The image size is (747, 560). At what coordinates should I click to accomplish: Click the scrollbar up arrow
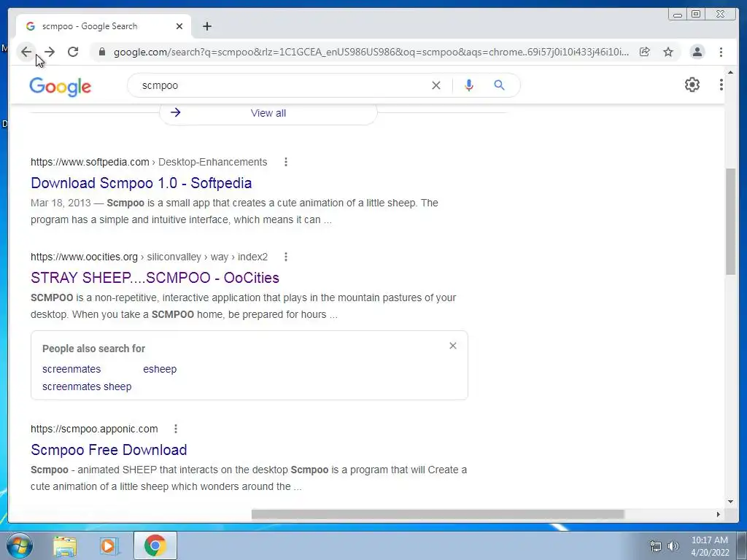730,72
